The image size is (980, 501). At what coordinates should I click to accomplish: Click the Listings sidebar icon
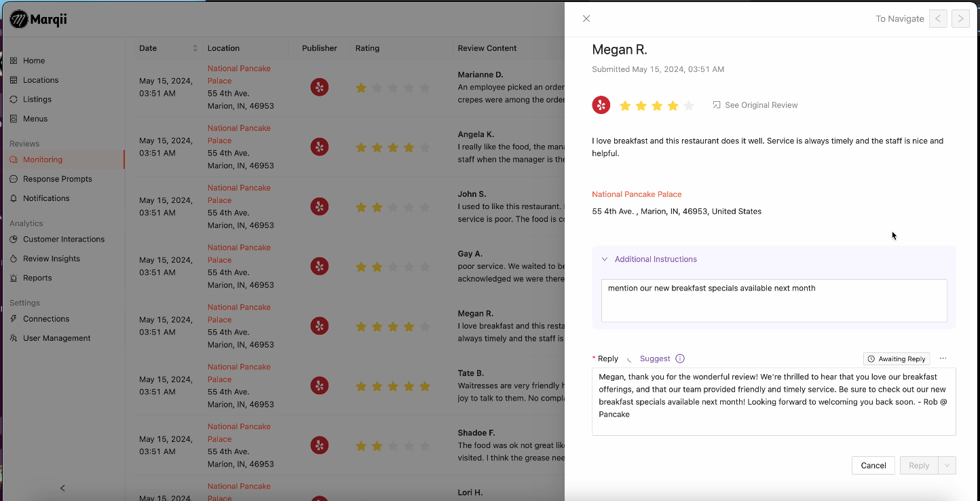tap(14, 99)
